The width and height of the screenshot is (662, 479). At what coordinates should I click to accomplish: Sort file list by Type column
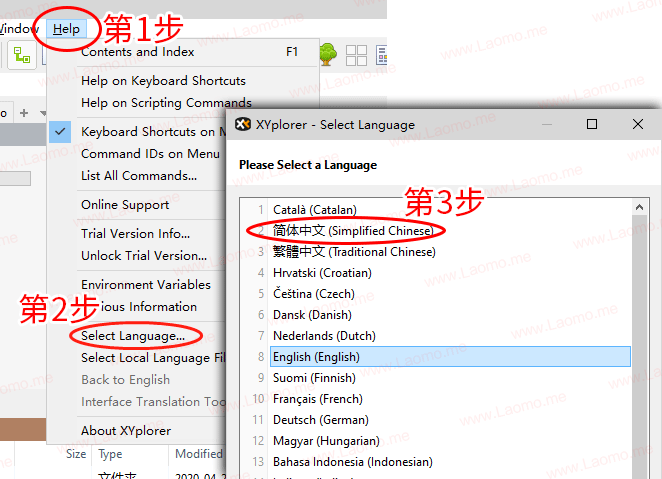[x=110, y=454]
